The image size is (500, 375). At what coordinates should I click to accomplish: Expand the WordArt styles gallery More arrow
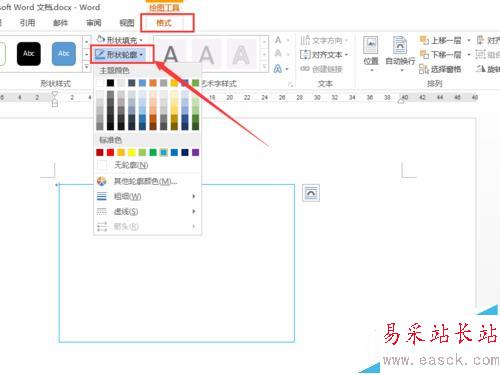coord(264,67)
